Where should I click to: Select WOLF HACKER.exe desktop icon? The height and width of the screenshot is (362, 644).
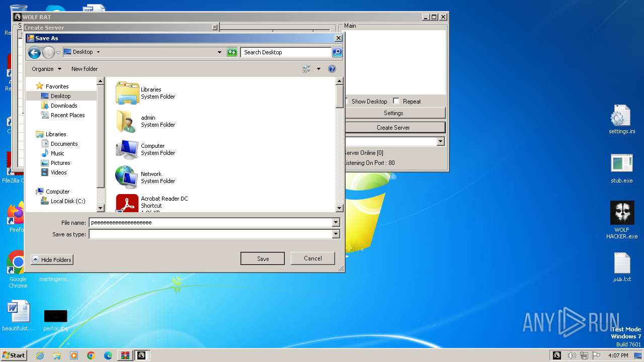coord(622,220)
